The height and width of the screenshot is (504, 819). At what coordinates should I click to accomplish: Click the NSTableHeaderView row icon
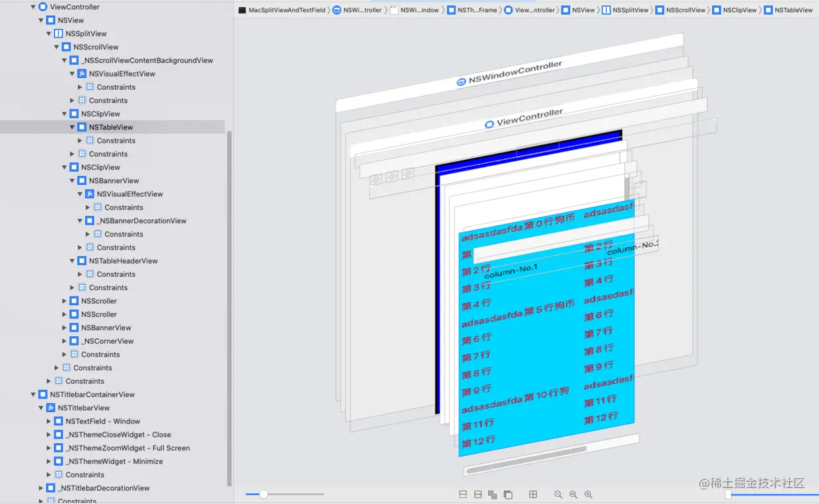click(x=82, y=261)
